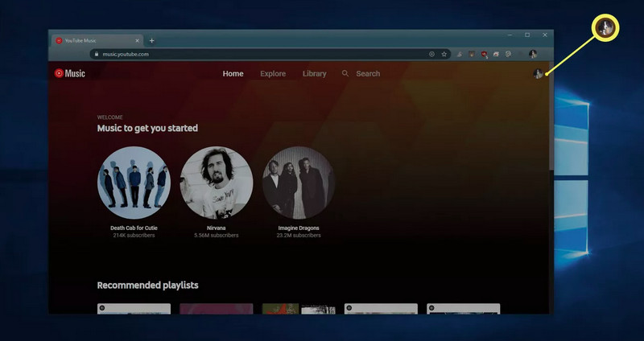Click the Death Cab for Cutie name
Image resolution: width=644 pixels, height=341 pixels.
point(134,228)
